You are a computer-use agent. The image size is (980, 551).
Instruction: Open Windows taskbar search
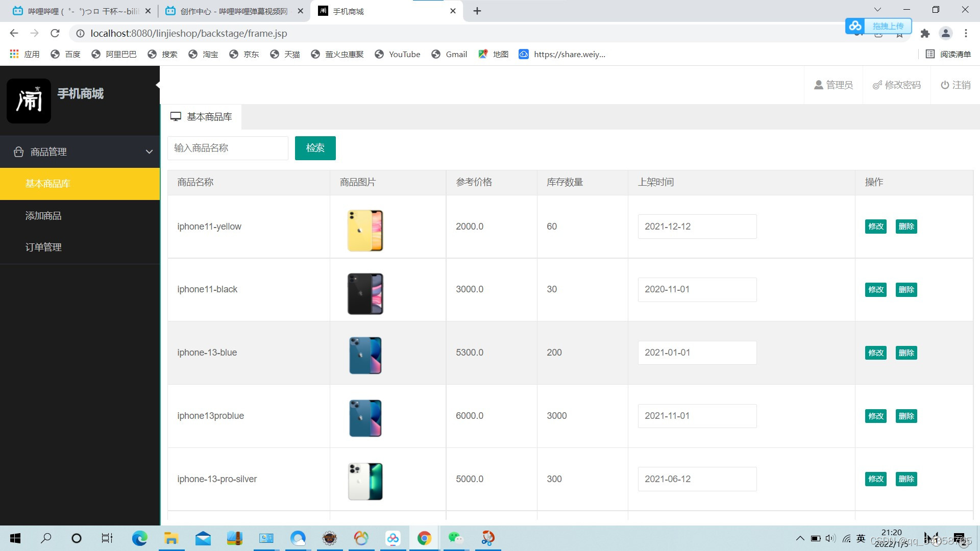[46, 538]
